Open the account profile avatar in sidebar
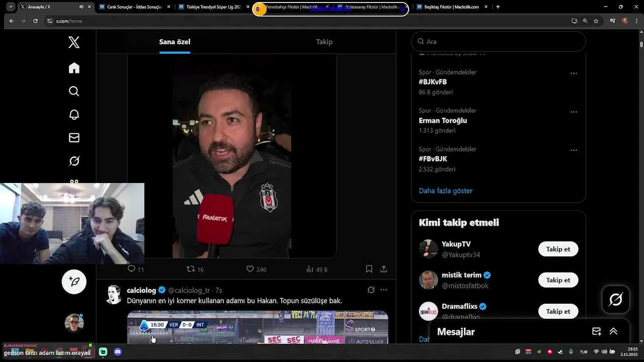Image resolution: width=644 pixels, height=362 pixels. click(74, 323)
